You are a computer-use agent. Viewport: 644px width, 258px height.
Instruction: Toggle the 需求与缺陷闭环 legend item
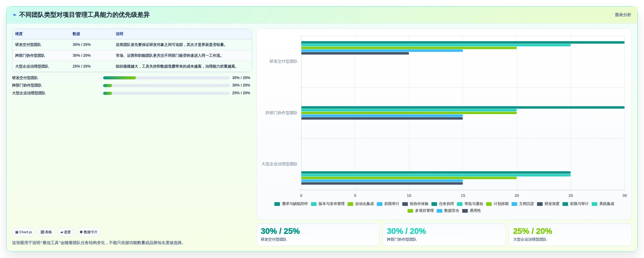point(291,204)
